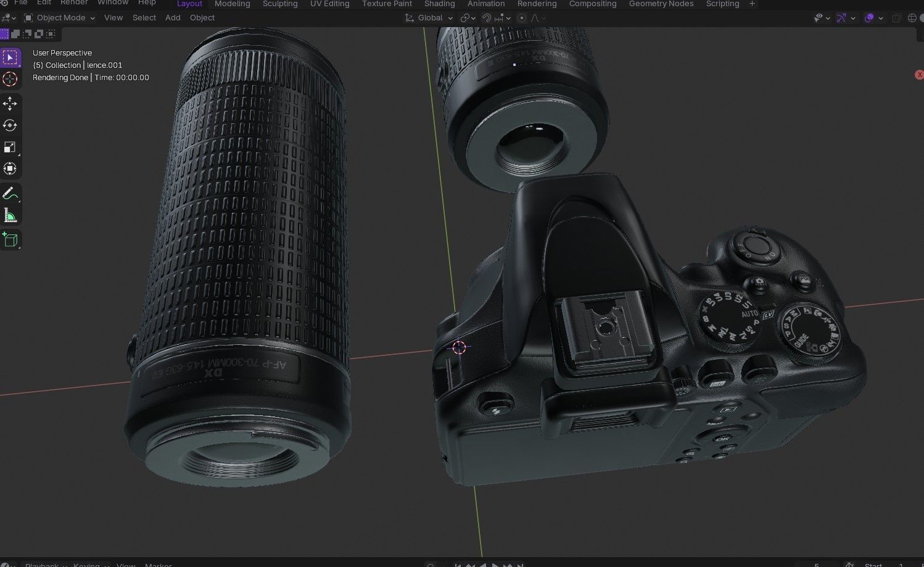This screenshot has width=924, height=567.
Task: Add a new workspace with plus button
Action: 752,4
